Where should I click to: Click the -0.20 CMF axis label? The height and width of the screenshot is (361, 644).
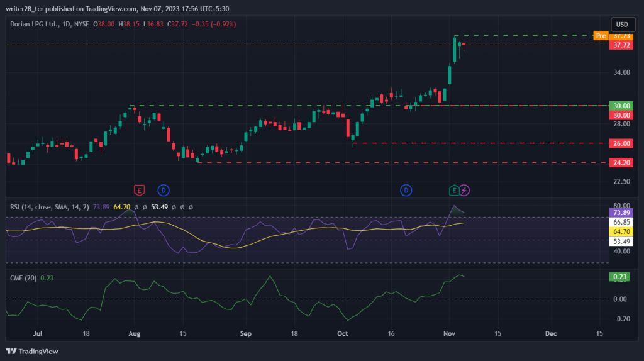(x=621, y=319)
